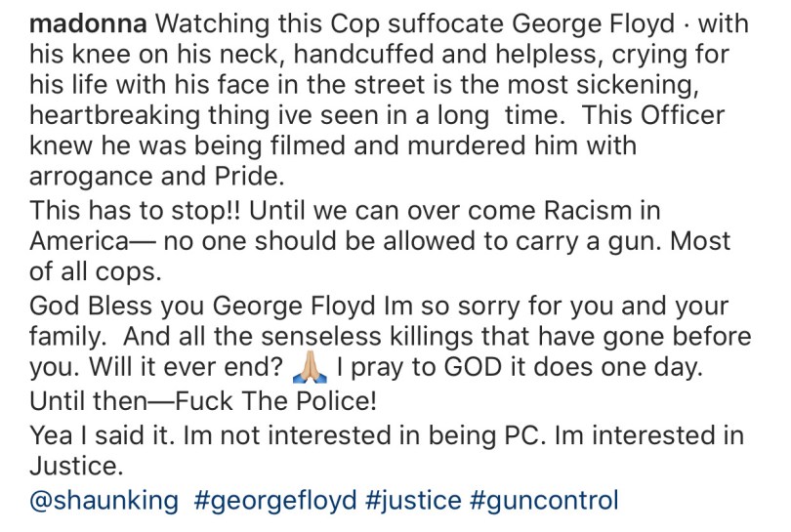Click the praying hands emoji

[310, 370]
